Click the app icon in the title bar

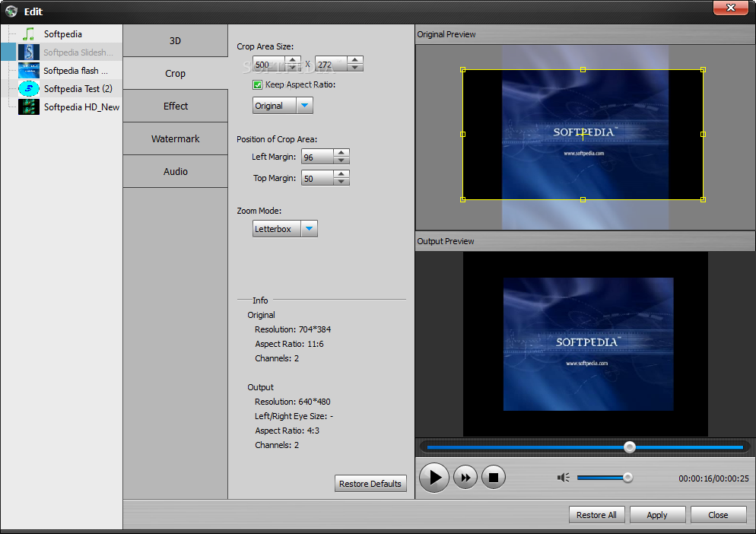point(11,11)
